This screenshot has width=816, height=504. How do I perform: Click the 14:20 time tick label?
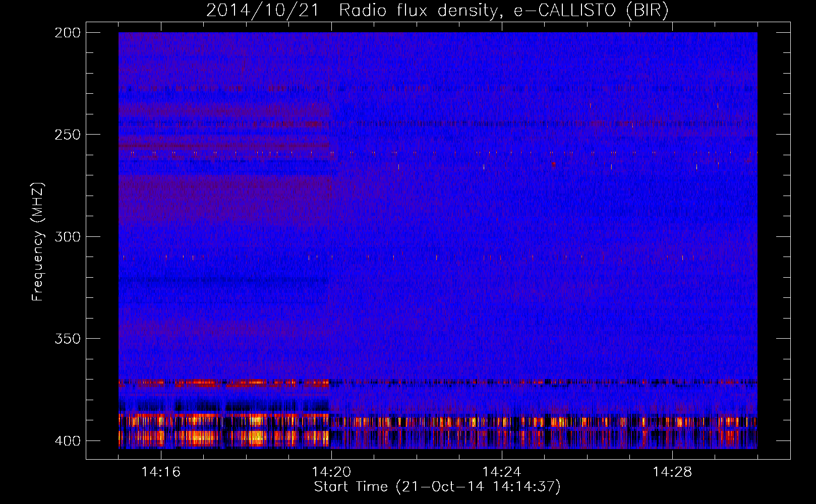(331, 472)
